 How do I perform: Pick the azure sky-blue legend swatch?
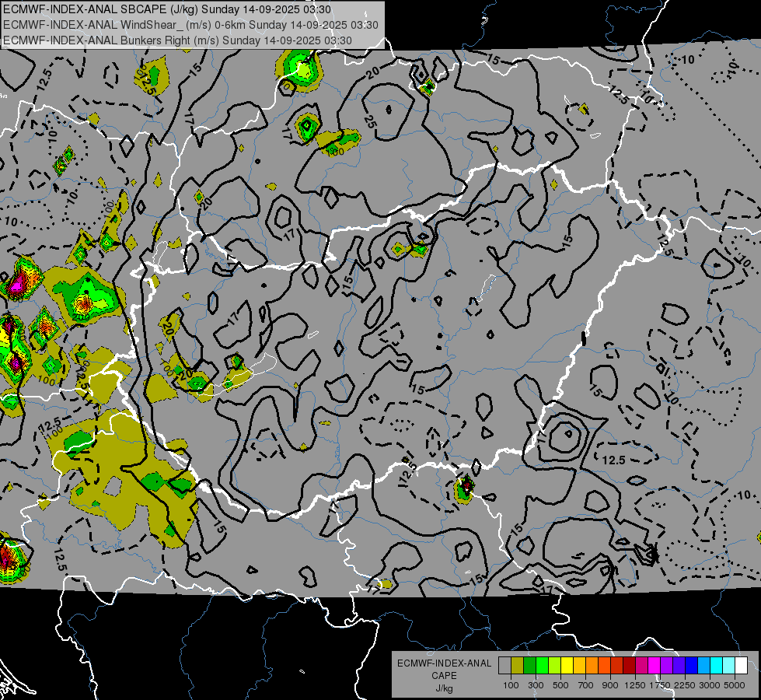pyautogui.click(x=703, y=666)
